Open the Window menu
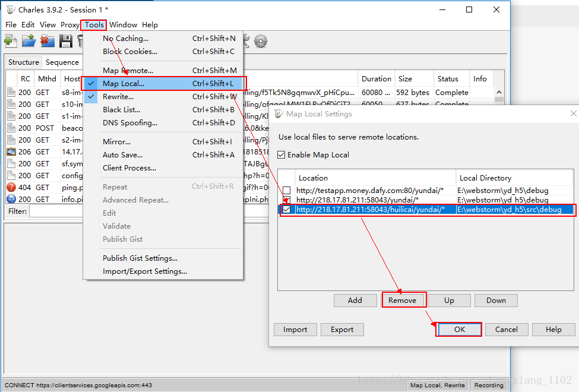The image size is (579, 392). [123, 25]
